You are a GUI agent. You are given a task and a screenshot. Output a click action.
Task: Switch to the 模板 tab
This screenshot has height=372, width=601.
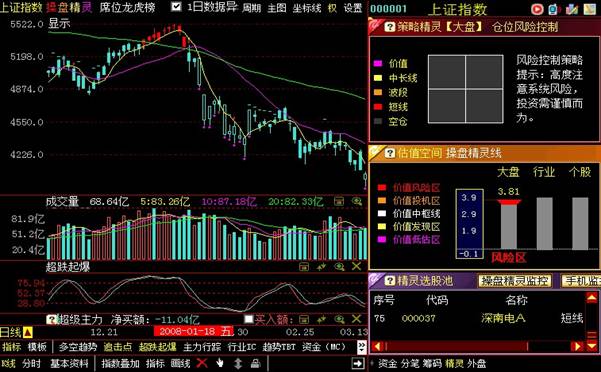(37, 347)
